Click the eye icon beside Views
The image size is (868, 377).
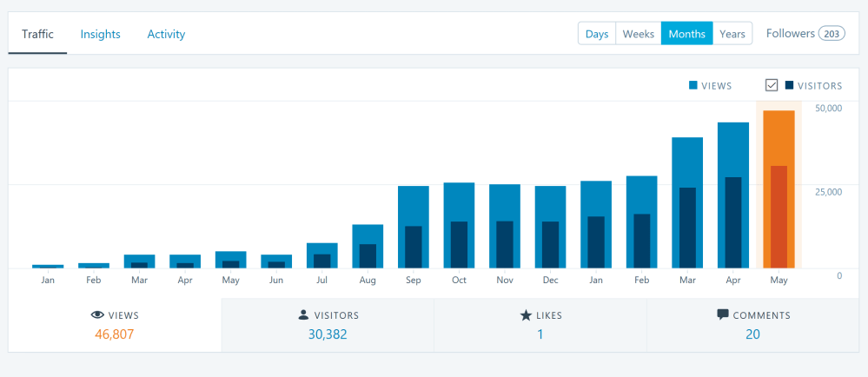pos(97,315)
